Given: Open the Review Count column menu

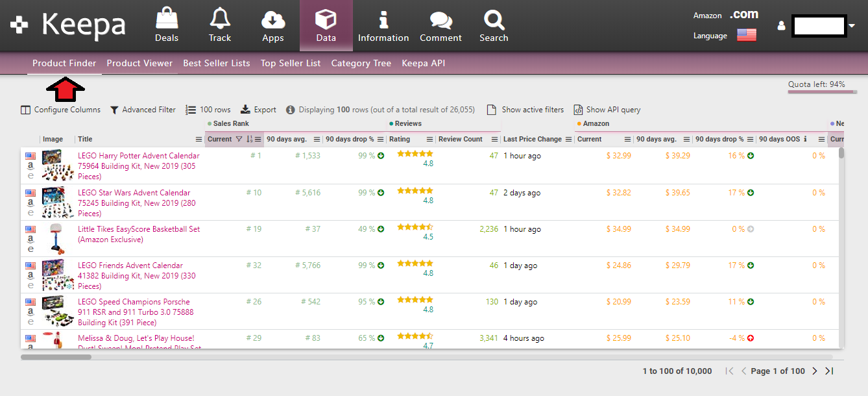Looking at the screenshot, I should 496,139.
